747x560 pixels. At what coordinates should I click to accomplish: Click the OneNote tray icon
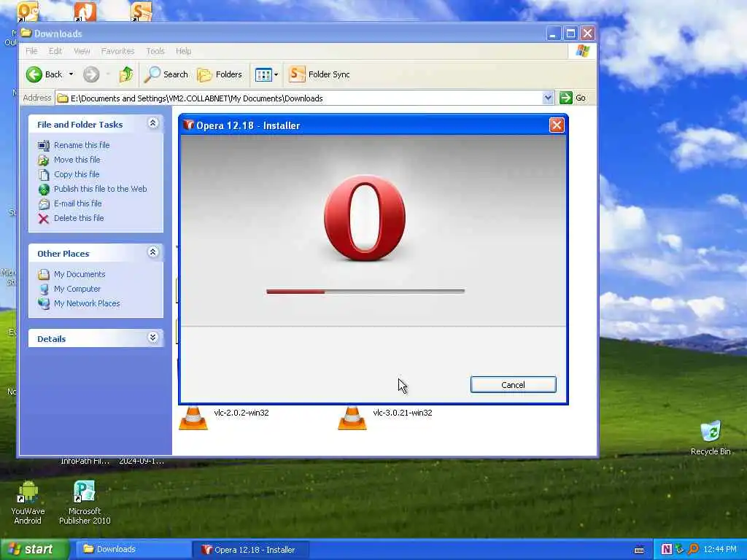667,550
